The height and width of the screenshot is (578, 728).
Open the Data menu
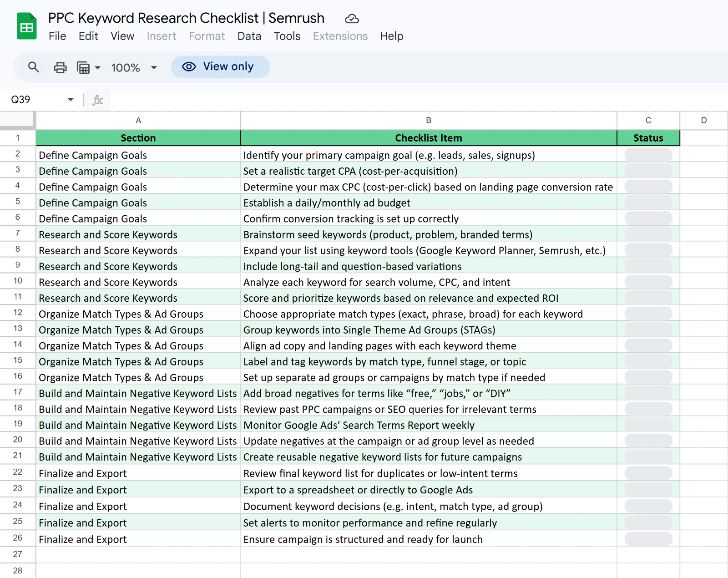tap(249, 36)
